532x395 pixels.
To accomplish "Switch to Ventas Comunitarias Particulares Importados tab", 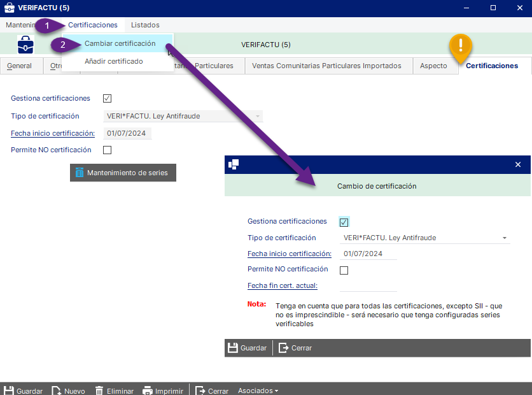I will click(x=326, y=66).
